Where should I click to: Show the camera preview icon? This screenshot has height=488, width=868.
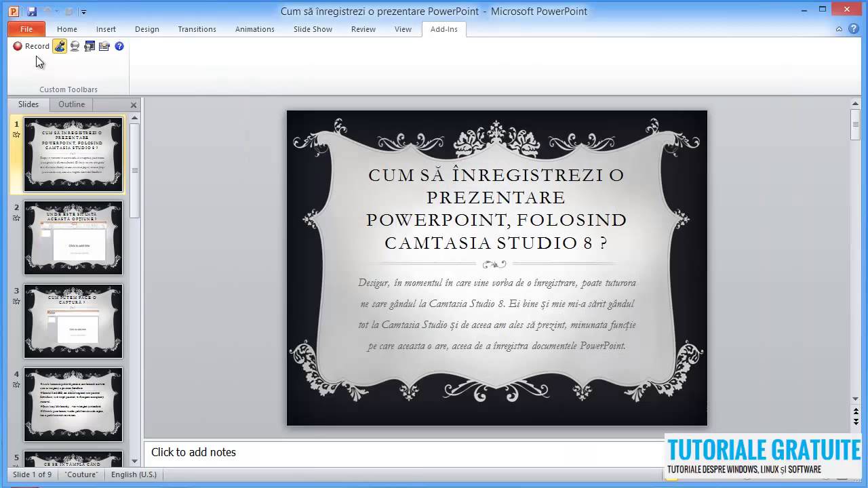90,46
